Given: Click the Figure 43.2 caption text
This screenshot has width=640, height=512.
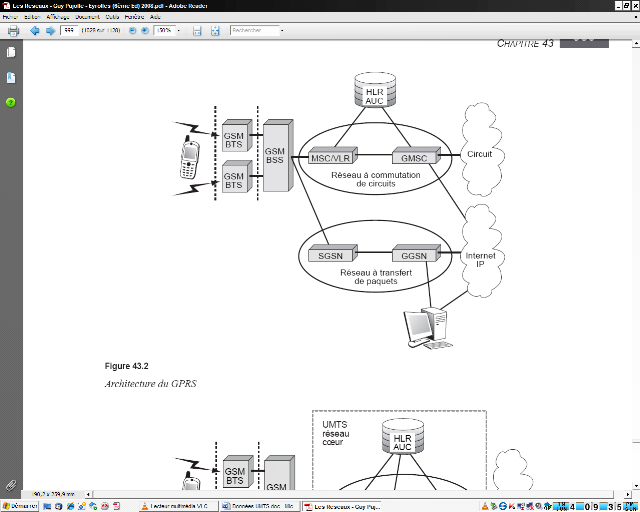Looking at the screenshot, I should [127, 366].
